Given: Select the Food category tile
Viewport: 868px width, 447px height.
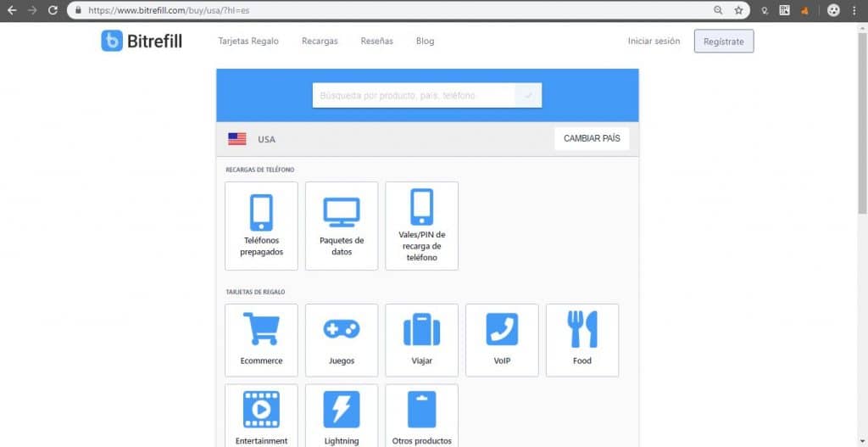Looking at the screenshot, I should (x=582, y=340).
